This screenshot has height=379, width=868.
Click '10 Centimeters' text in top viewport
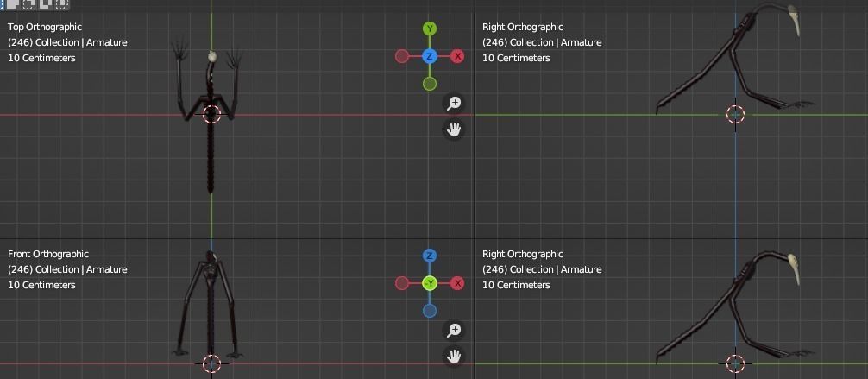[41, 58]
